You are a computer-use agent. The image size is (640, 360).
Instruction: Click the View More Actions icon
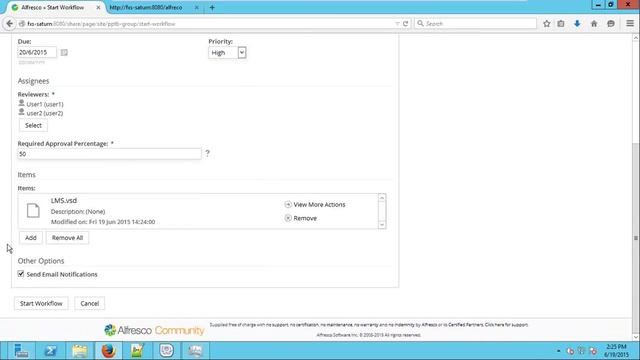pos(288,204)
